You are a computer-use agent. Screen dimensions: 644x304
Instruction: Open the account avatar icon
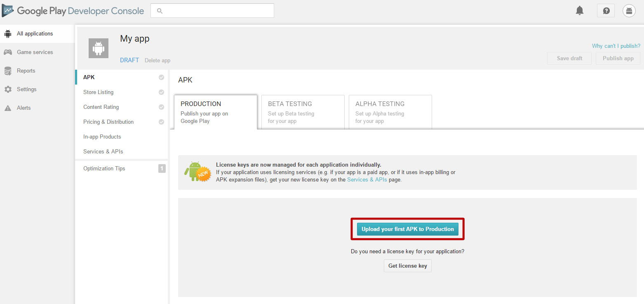pyautogui.click(x=629, y=11)
